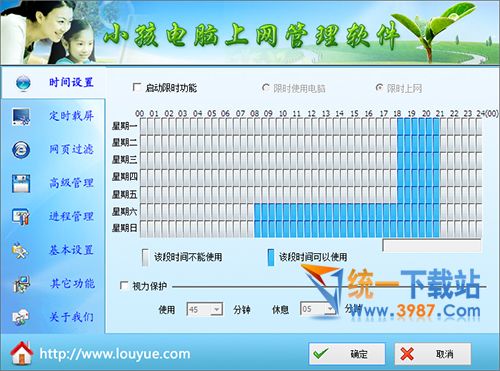Open the www.louyue.com website link

[115, 354]
